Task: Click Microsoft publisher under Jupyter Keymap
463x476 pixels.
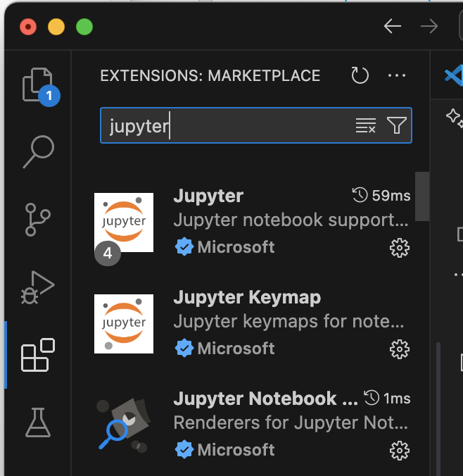Action: [x=236, y=349]
